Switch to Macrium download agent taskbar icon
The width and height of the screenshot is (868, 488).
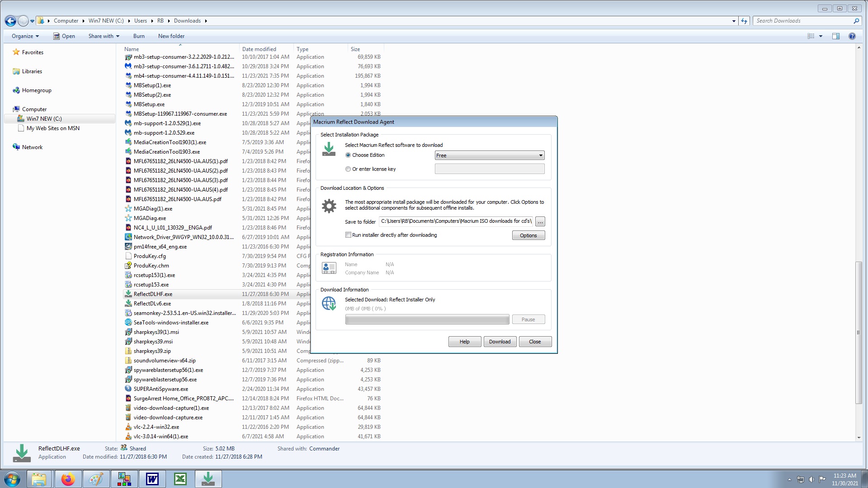click(208, 479)
